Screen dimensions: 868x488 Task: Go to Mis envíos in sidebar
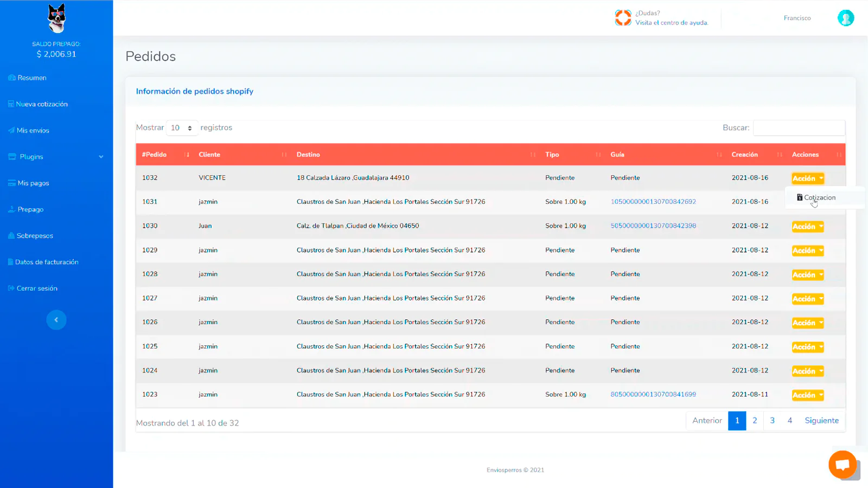tap(33, 131)
